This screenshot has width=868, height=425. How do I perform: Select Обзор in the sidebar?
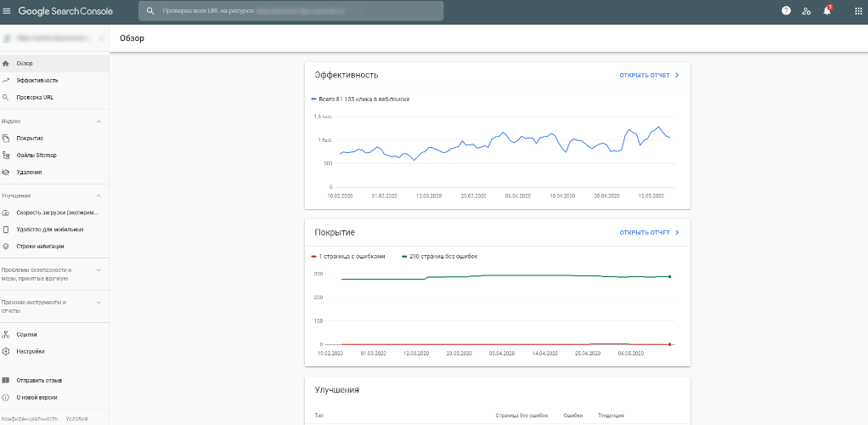[54, 64]
